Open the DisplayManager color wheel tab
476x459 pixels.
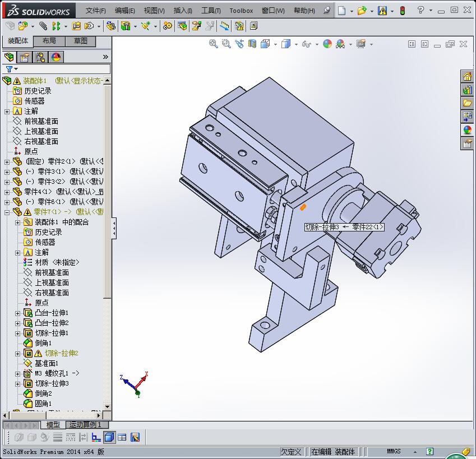click(x=56, y=57)
